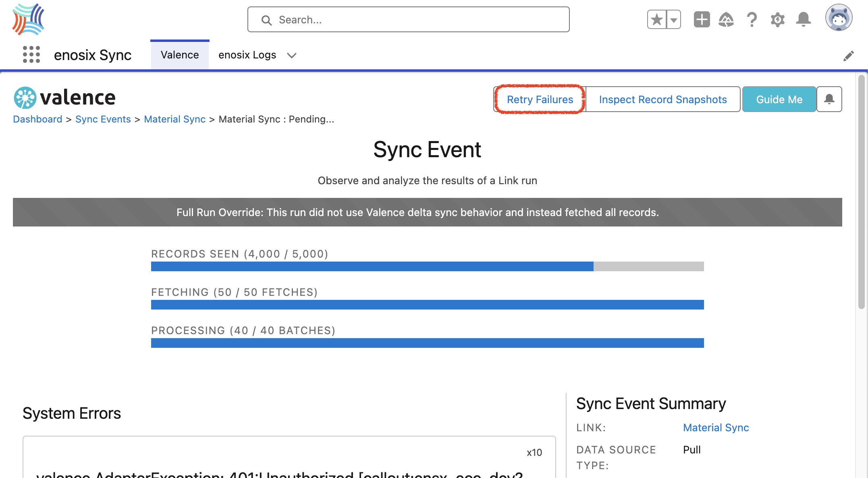This screenshot has width=868, height=478.
Task: Click 'Observe and analyze the results' subtitle
Action: pos(427,181)
